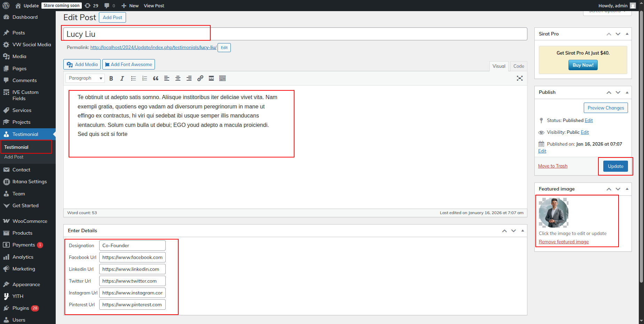The image size is (644, 324).
Task: Apply blockquote formatting
Action: (x=156, y=79)
